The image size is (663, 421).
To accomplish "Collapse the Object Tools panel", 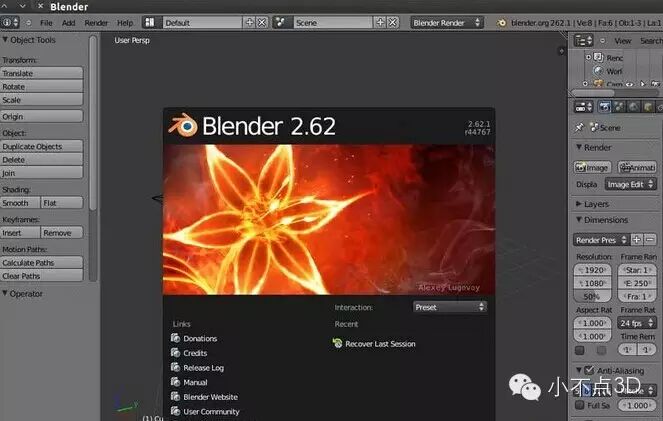I will pos(5,40).
